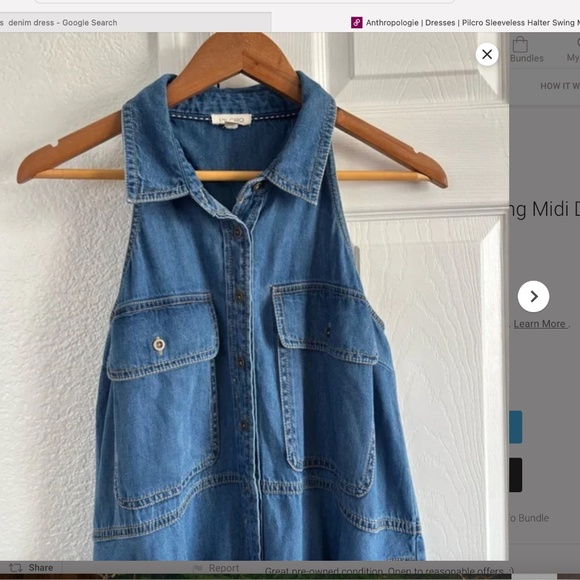Click the Share arrows icon
The image size is (580, 580).
pyautogui.click(x=16, y=567)
